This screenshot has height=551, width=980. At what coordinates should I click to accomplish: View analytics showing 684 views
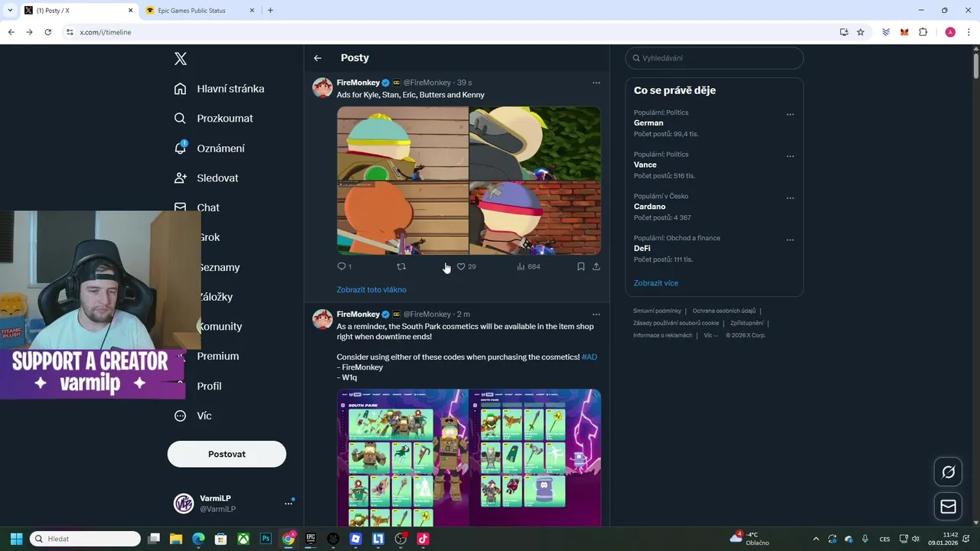point(528,266)
